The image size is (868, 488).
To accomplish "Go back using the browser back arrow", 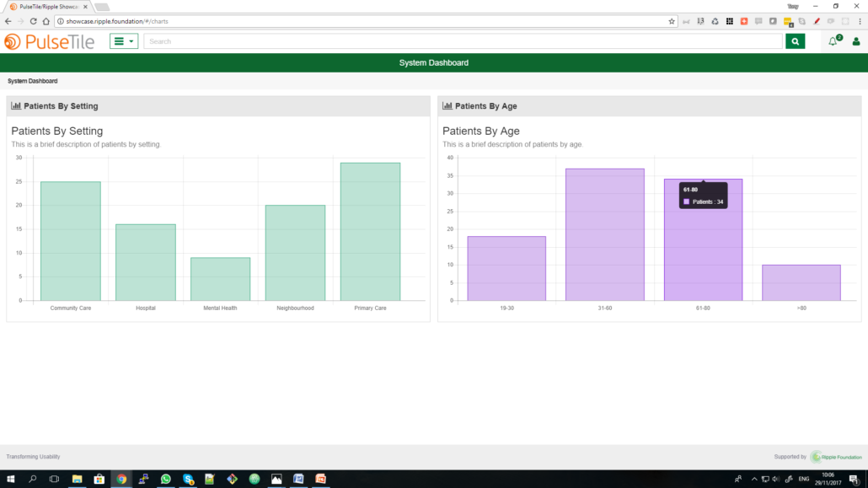I will 8,21.
